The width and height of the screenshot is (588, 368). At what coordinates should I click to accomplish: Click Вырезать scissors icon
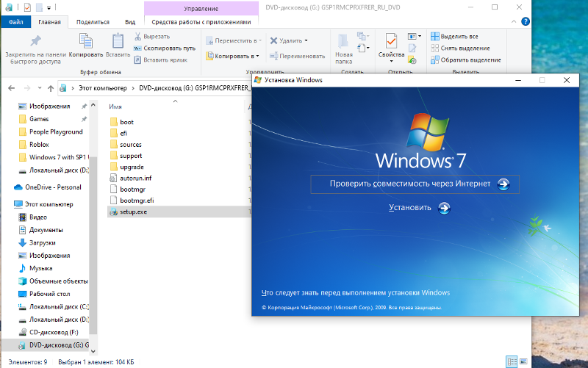pos(137,36)
